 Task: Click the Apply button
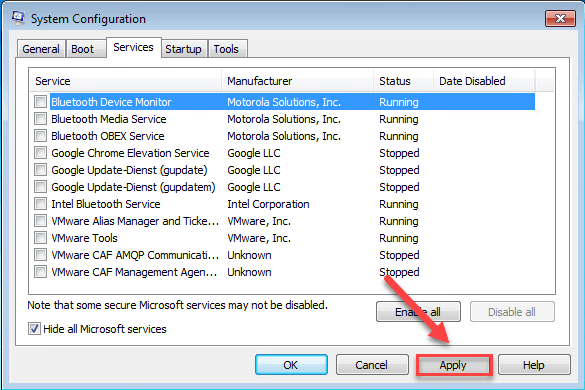pos(454,365)
